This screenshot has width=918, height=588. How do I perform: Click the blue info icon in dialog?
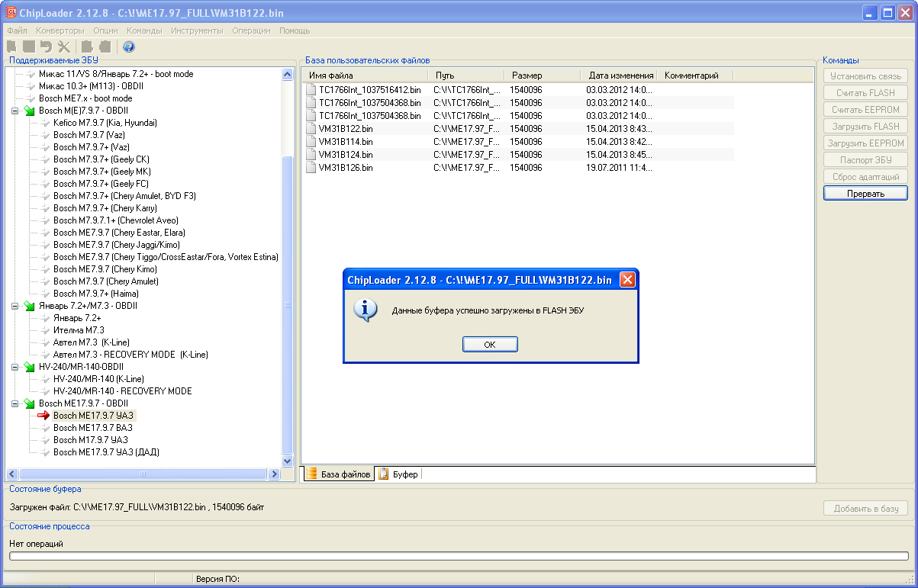coord(366,310)
